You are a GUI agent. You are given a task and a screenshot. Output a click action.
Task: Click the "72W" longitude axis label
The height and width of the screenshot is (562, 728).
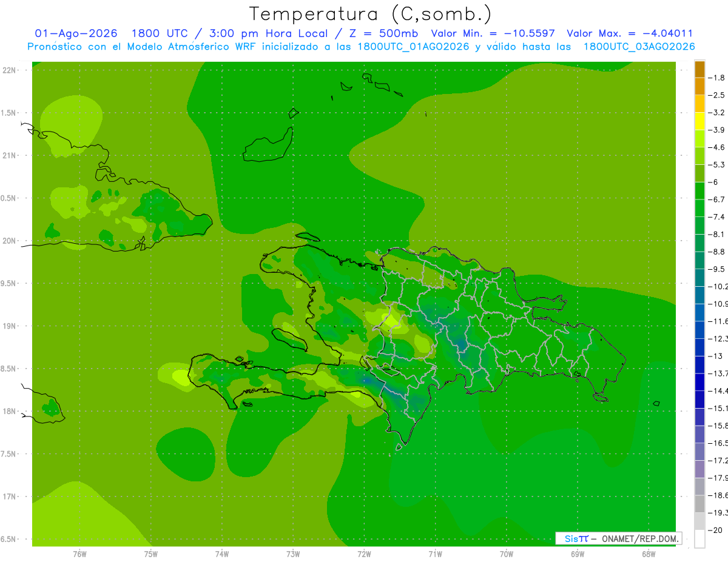pos(364,554)
